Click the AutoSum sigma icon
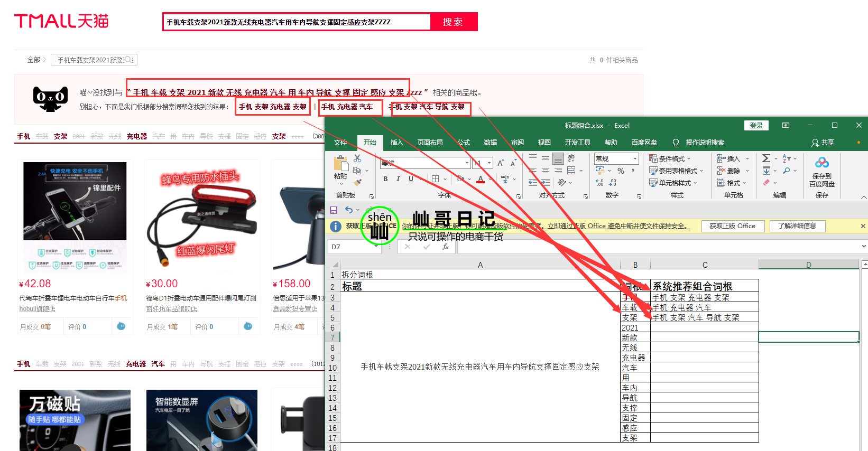868x451 pixels. [x=766, y=158]
